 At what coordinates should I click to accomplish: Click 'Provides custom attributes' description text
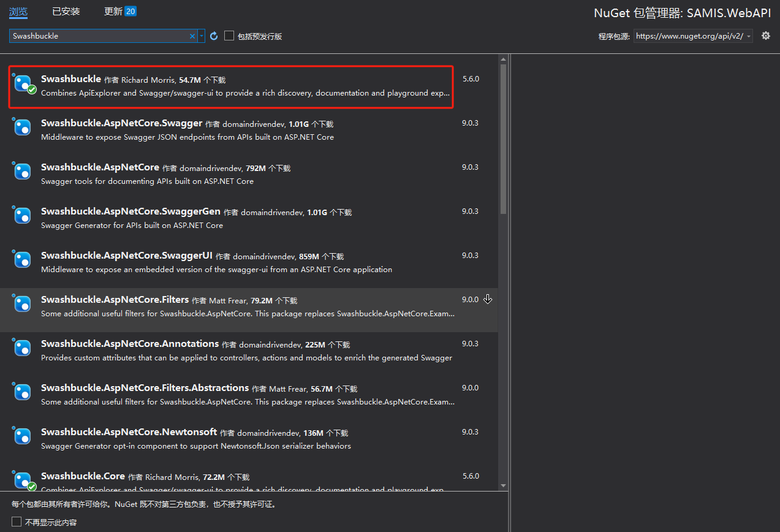click(x=246, y=358)
